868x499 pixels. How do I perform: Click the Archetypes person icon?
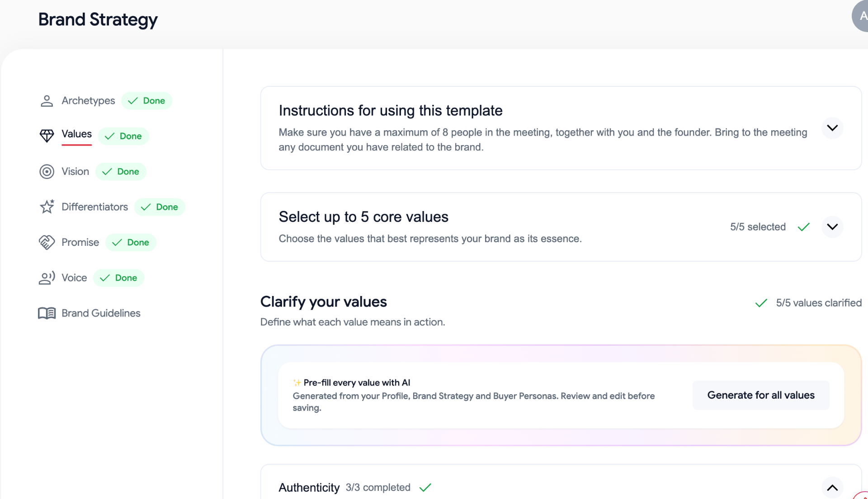(x=47, y=101)
